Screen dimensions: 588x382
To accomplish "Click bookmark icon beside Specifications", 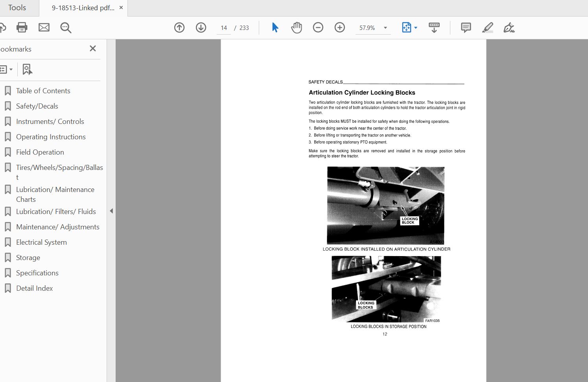I will click(8, 273).
